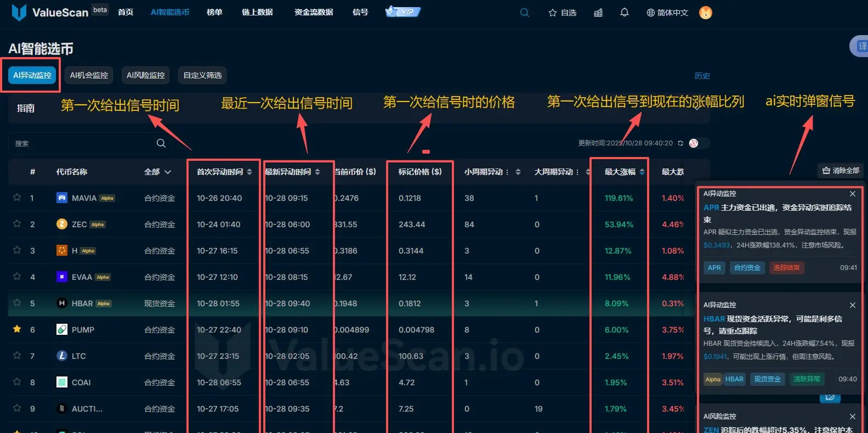
Task: Close the HBAR alert popup
Action: click(853, 305)
